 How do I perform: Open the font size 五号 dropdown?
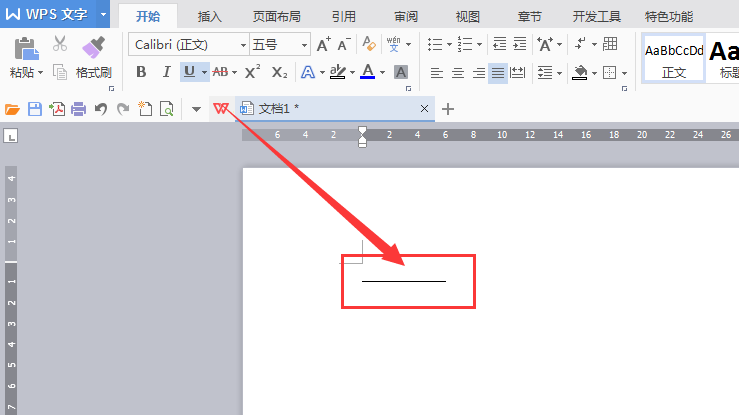(304, 45)
